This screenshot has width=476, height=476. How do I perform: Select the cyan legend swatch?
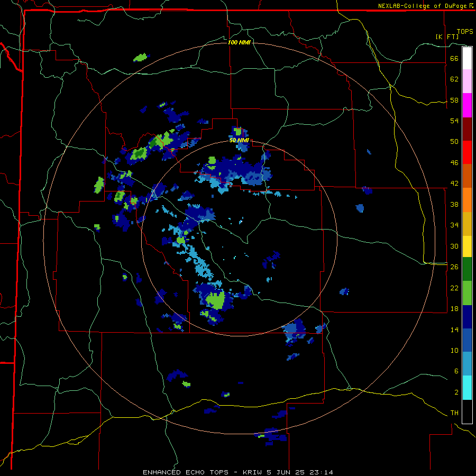pyautogui.click(x=467, y=388)
